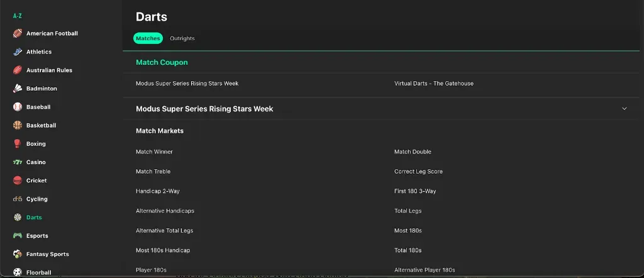
Task: Switch to the Outrights tab
Action: click(x=182, y=38)
